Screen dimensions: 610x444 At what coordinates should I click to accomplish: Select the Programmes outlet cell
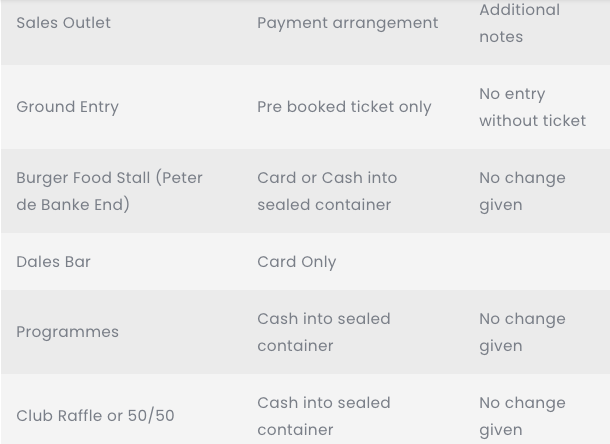[x=67, y=332]
